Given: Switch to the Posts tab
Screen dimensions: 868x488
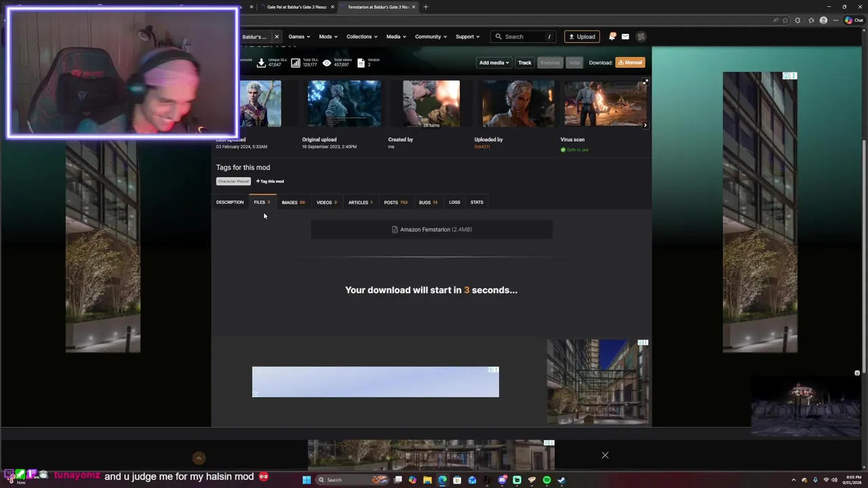Looking at the screenshot, I should tap(395, 202).
